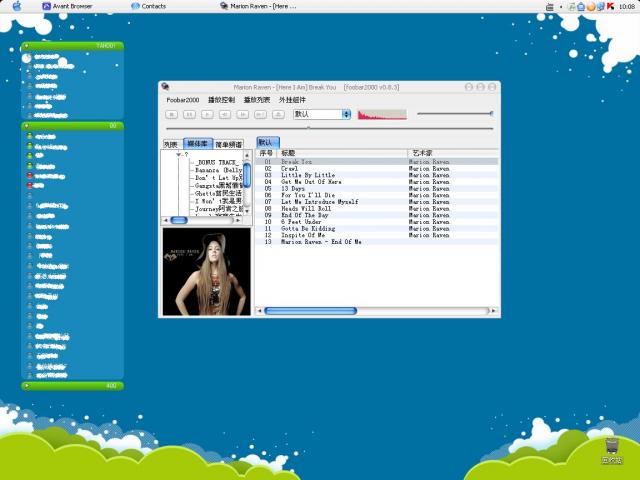The height and width of the screenshot is (480, 640).
Task: Select track 01 Break You
Action: pyautogui.click(x=377, y=162)
